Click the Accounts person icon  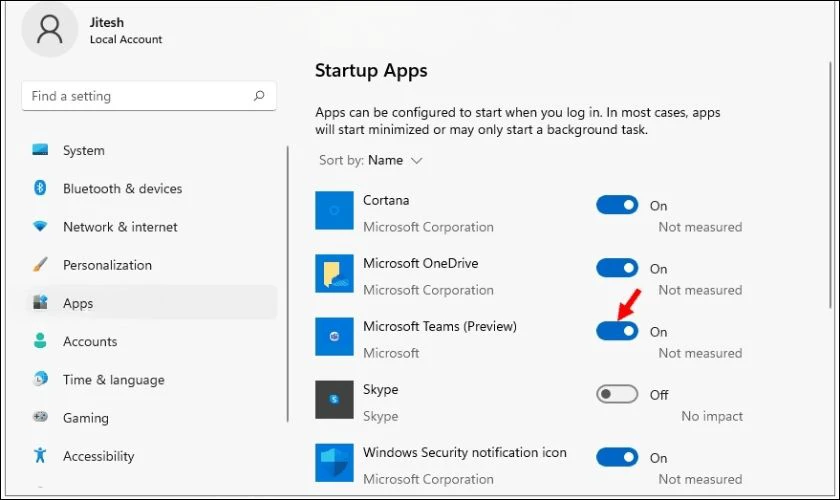pyautogui.click(x=40, y=341)
